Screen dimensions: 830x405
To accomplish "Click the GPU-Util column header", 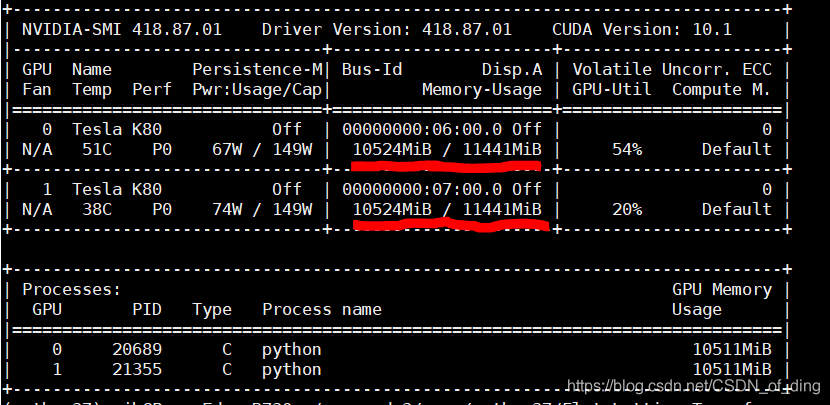I will tap(612, 89).
